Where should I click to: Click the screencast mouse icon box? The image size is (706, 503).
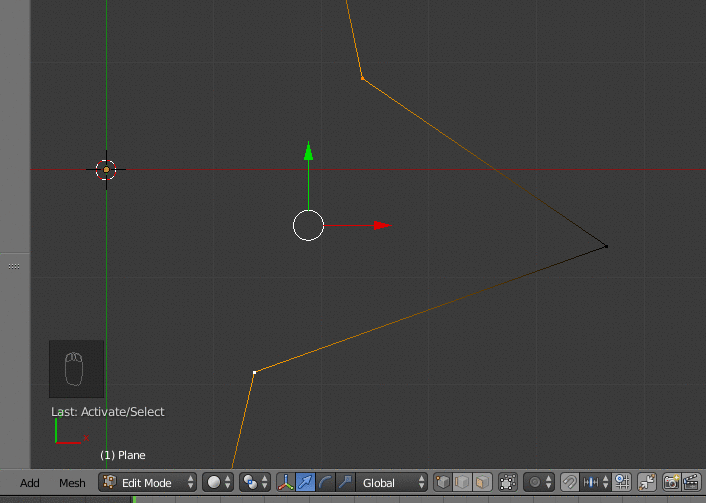(77, 369)
